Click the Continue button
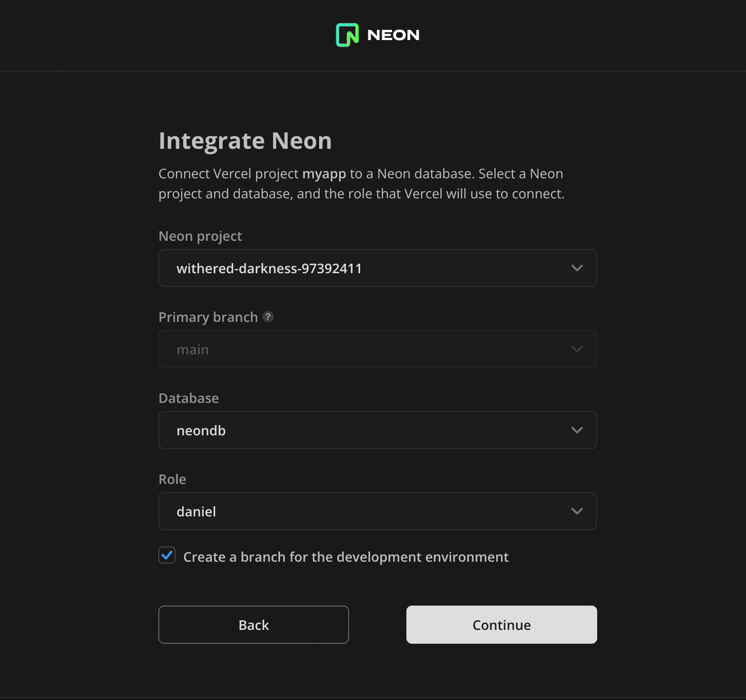 pos(502,625)
